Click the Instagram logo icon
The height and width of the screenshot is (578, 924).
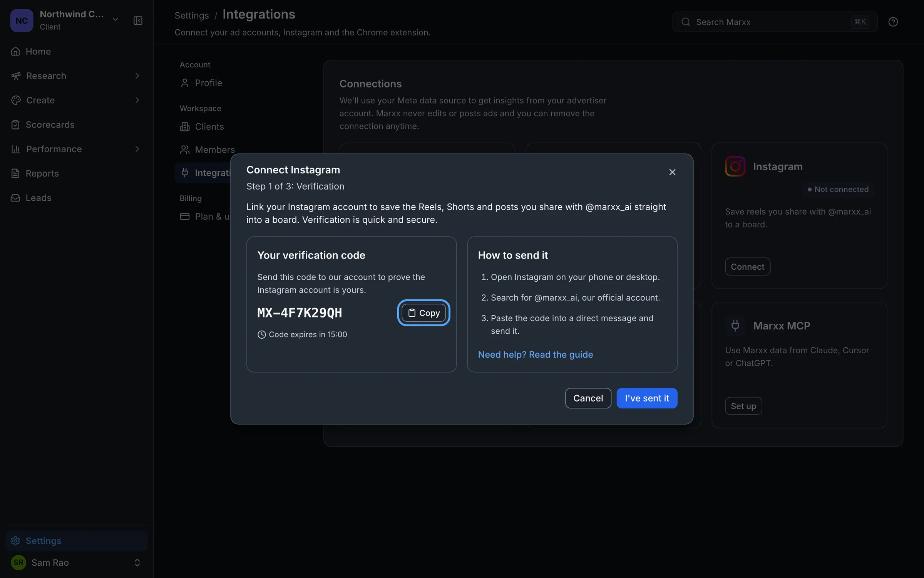click(x=735, y=166)
